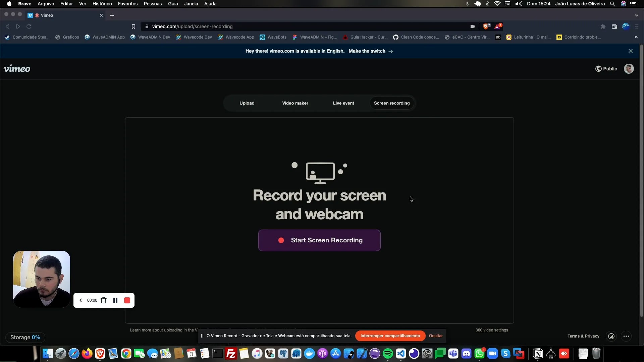This screenshot has width=644, height=362.
Task: Dismiss the English language banner
Action: (631, 51)
